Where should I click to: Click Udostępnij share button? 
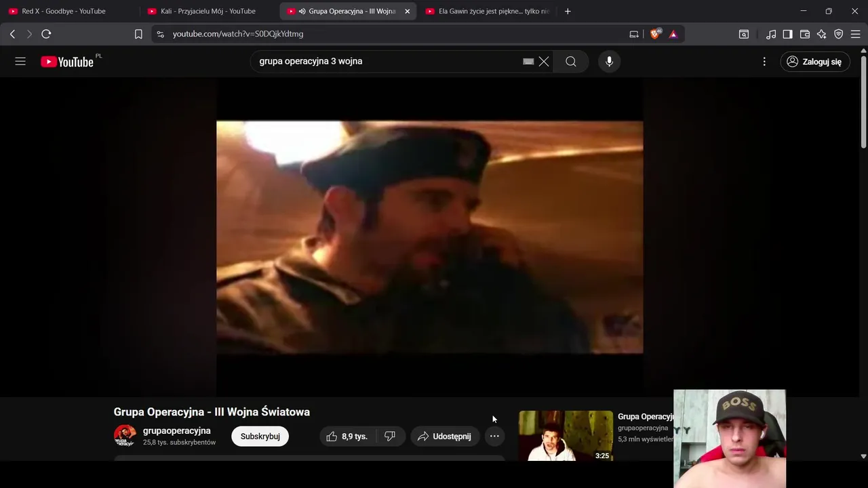click(x=445, y=436)
